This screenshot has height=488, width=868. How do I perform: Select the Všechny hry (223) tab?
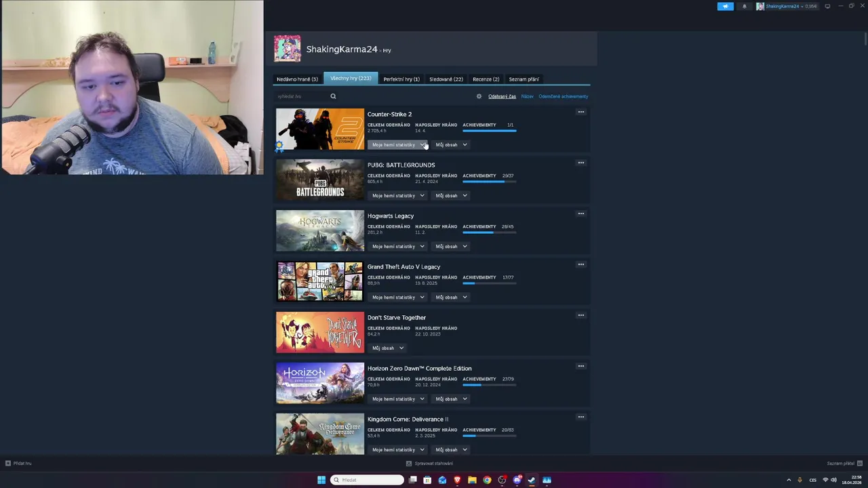tap(351, 78)
